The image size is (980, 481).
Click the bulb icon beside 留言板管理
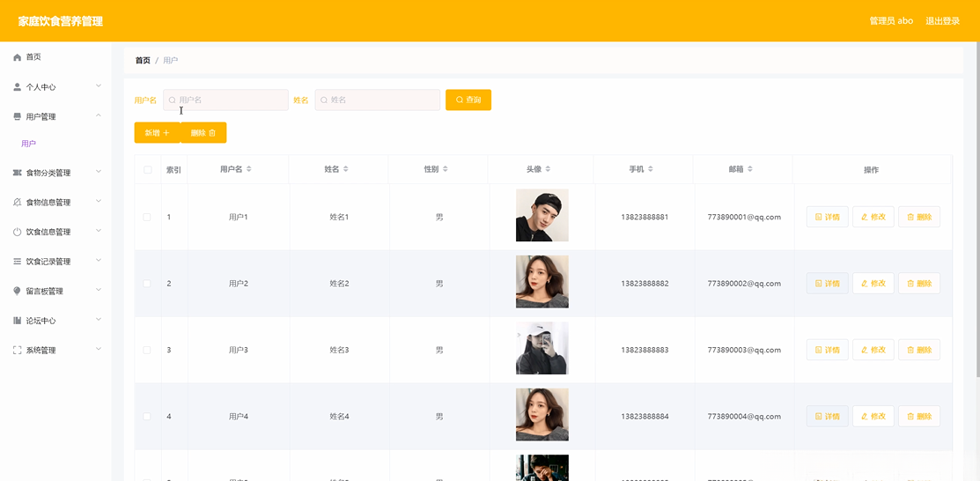(18, 291)
